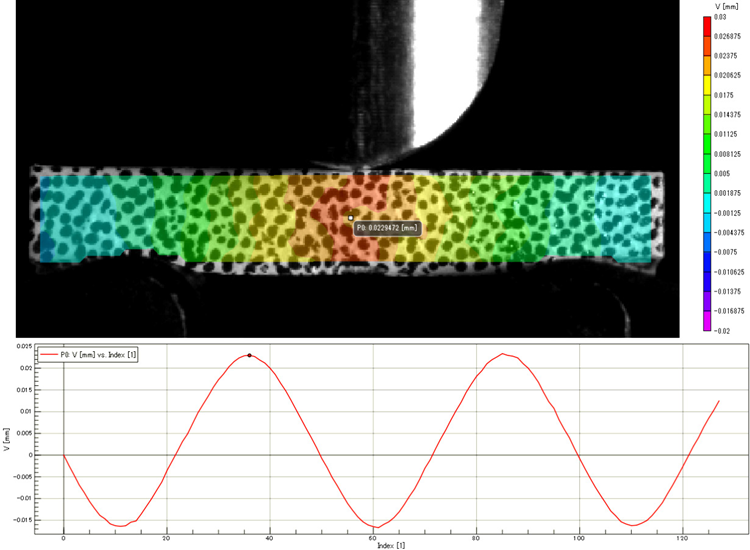Click the x-axis tick label 120

click(x=682, y=538)
